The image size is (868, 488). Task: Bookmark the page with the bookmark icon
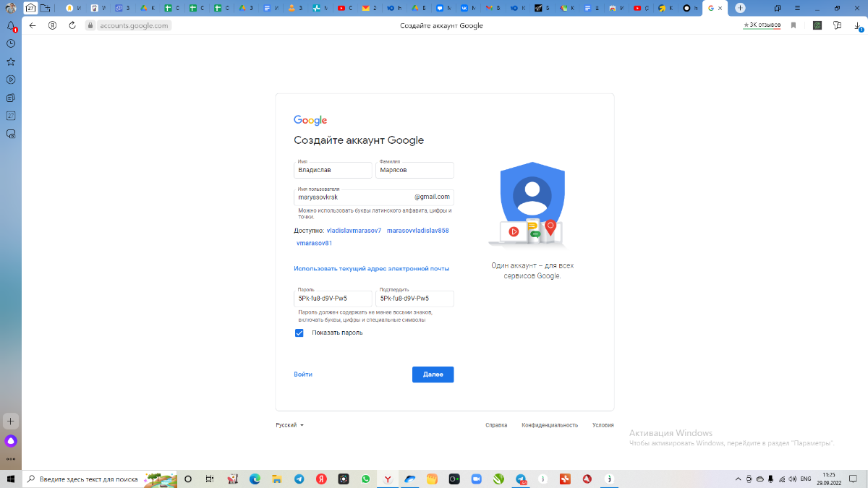(x=793, y=25)
